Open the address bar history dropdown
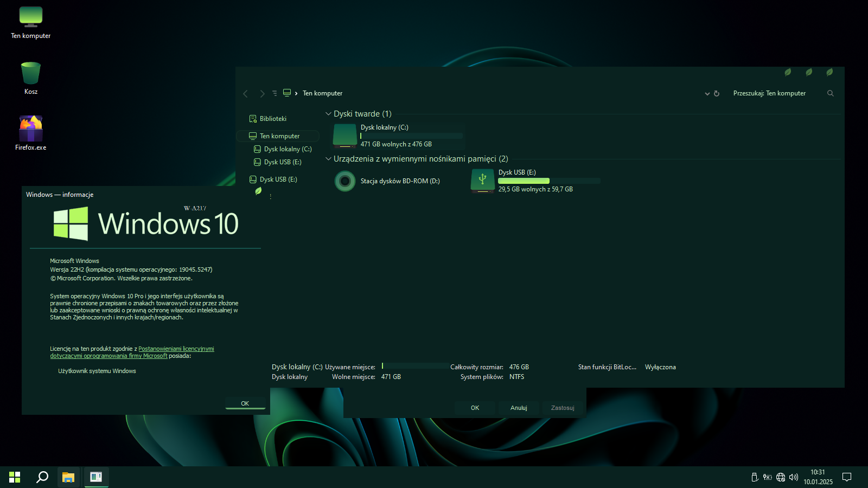This screenshot has height=488, width=868. point(707,94)
